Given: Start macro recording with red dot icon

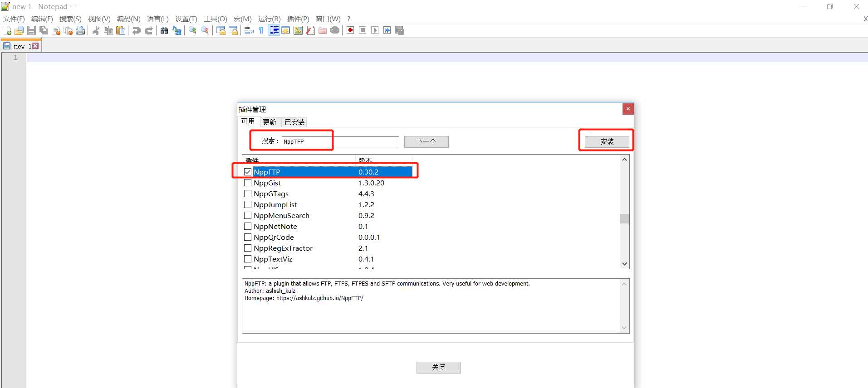Looking at the screenshot, I should click(350, 30).
